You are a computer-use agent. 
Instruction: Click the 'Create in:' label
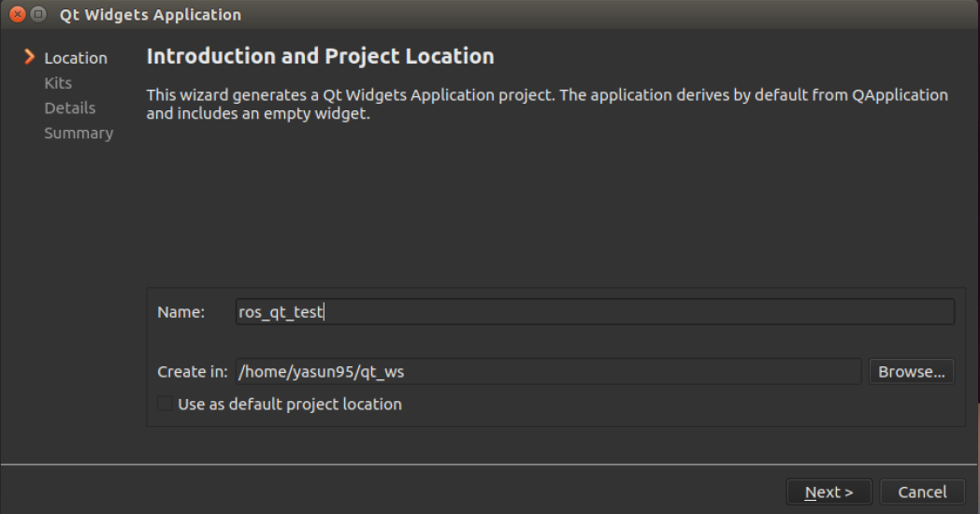(193, 372)
